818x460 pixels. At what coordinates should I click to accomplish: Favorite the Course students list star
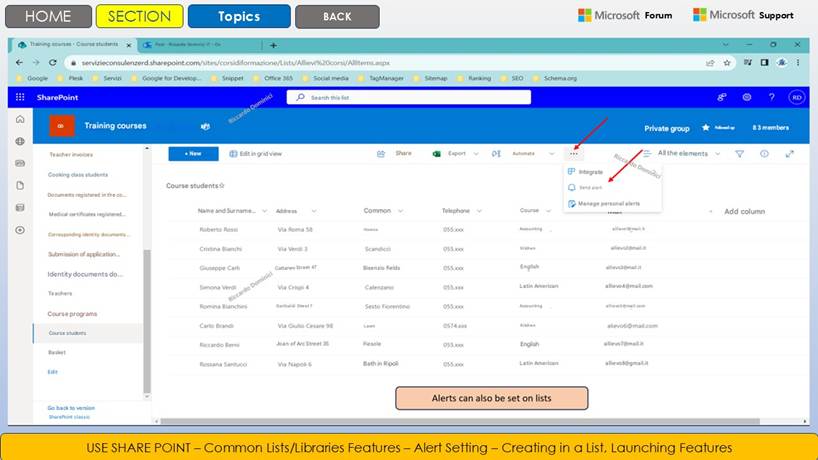pos(222,186)
